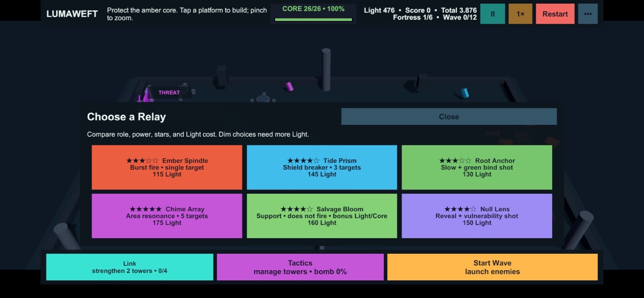Start Wave to launch enemies

click(x=492, y=267)
